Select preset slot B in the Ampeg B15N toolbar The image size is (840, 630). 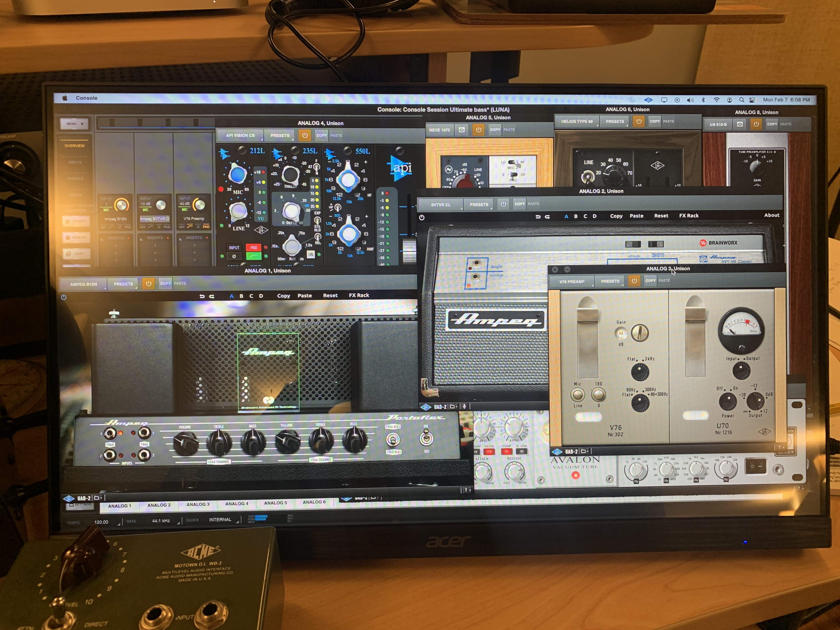241,296
